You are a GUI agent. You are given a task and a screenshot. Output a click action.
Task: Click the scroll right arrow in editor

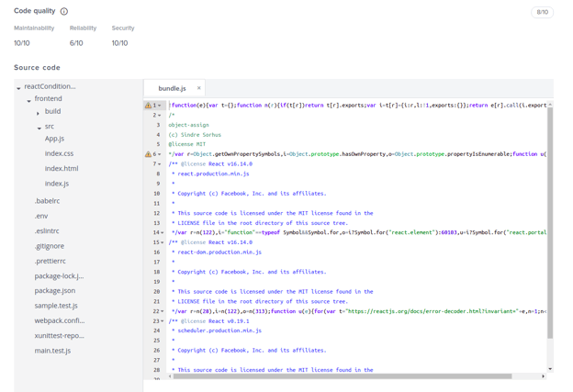[x=543, y=376]
